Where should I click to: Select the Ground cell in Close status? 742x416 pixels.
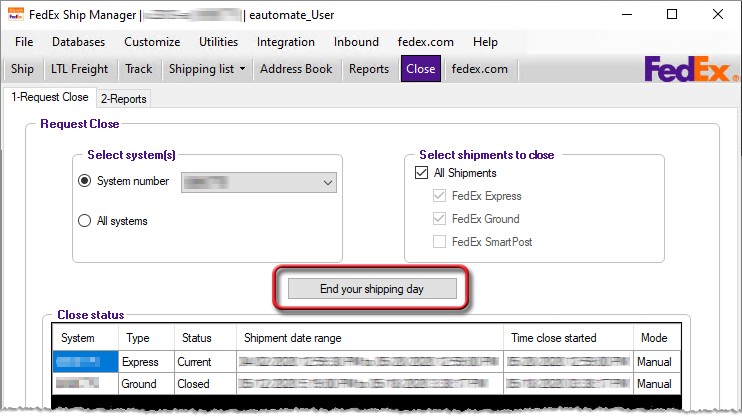[146, 384]
